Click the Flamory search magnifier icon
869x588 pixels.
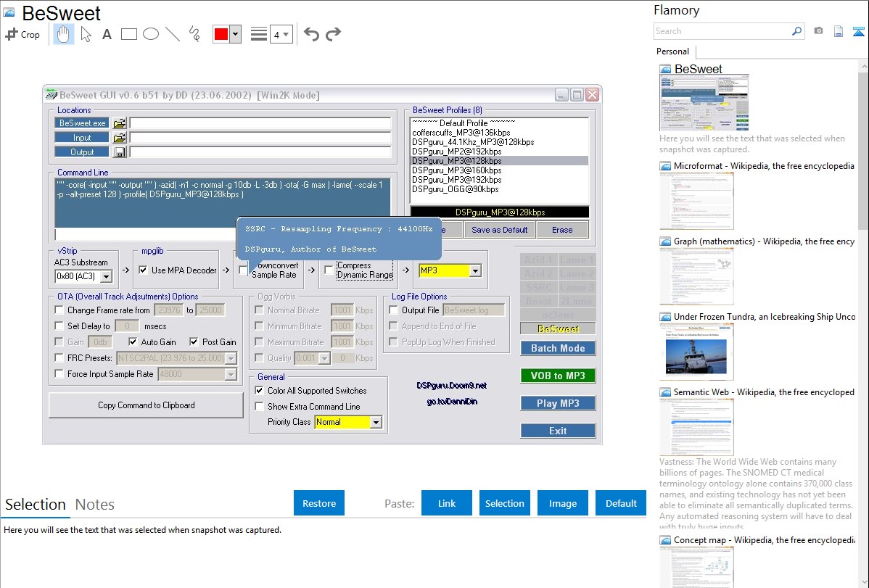pyautogui.click(x=796, y=31)
